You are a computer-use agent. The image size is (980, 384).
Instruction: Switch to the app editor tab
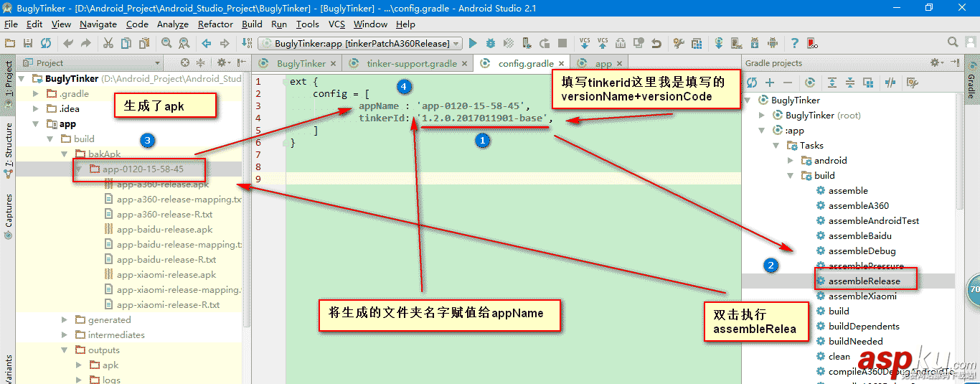pos(598,63)
